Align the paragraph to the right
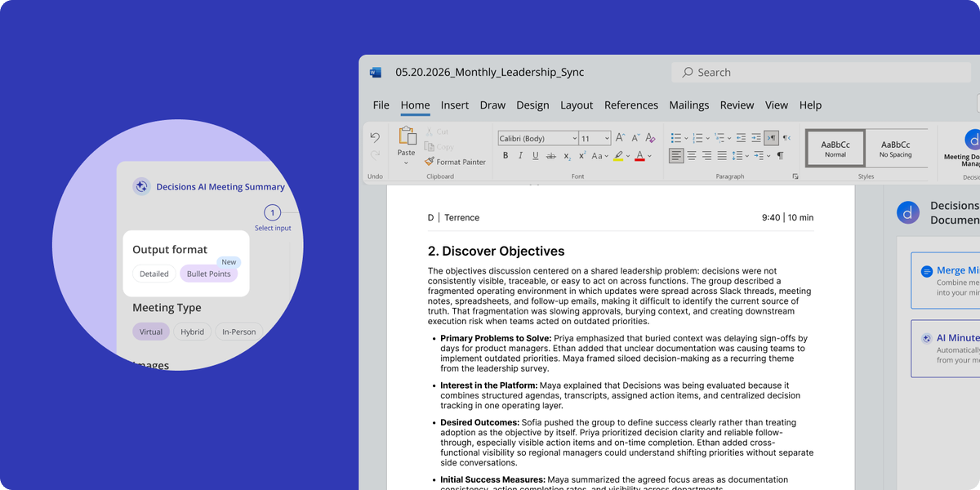This screenshot has width=980, height=490. 706,155
